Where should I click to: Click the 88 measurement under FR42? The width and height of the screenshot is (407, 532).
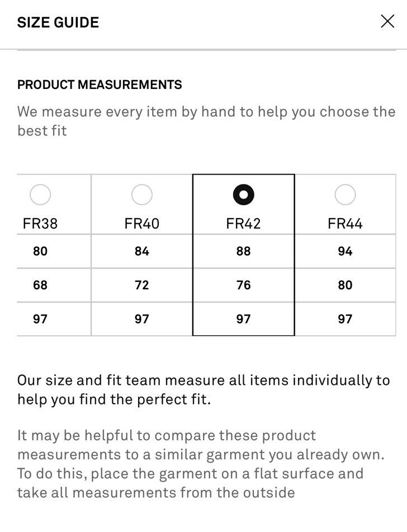tap(244, 251)
